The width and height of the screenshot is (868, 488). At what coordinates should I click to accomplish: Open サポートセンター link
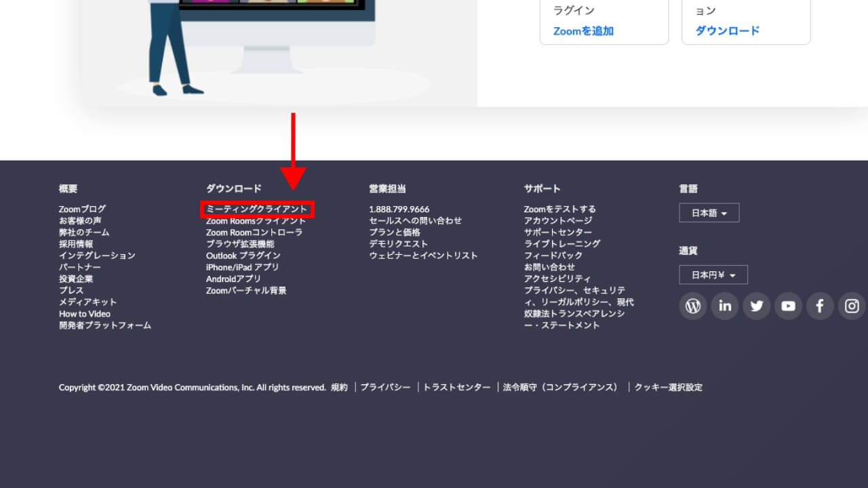558,232
